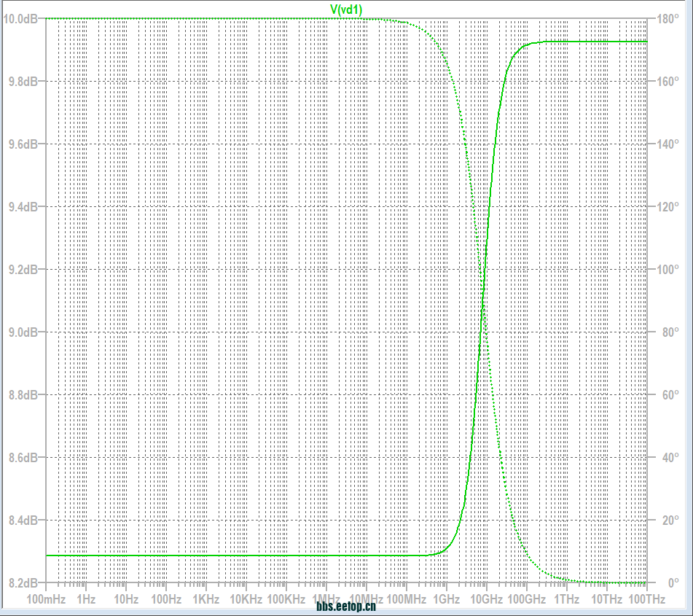Click the 9.6dB magnitude axis tick label
Image resolution: width=693 pixels, height=616 pixels.
23,144
